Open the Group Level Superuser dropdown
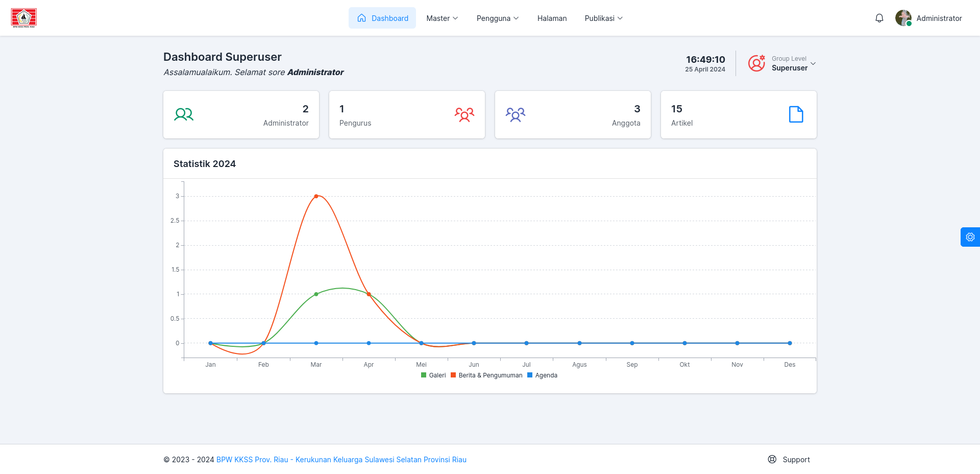The width and height of the screenshot is (980, 474). point(782,63)
